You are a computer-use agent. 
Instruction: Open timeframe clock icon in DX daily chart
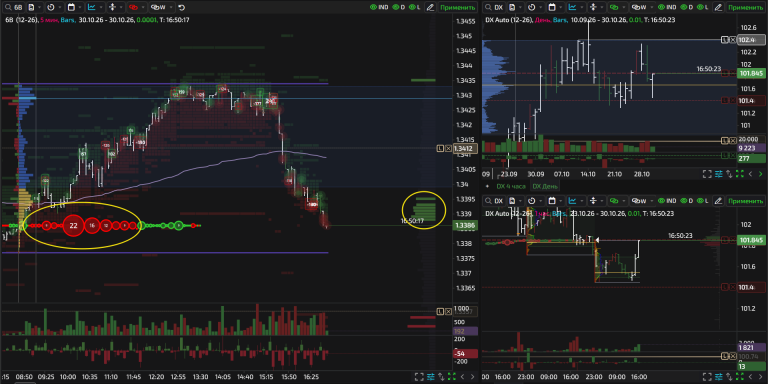click(x=531, y=7)
